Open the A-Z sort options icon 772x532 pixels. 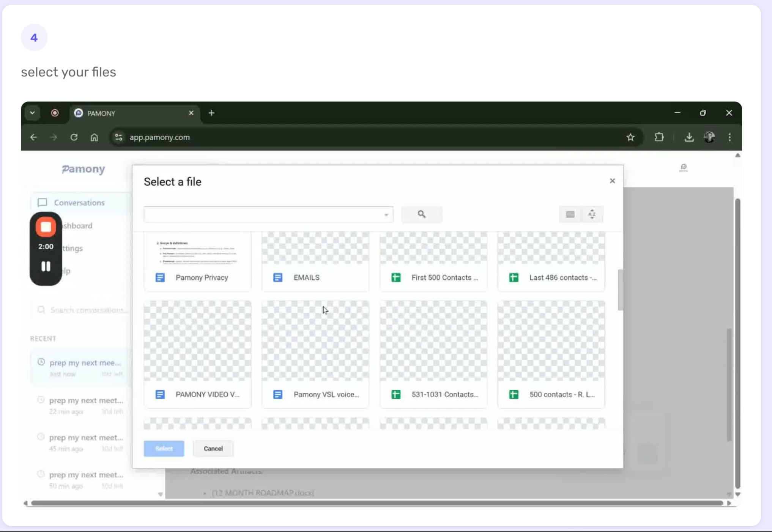(x=592, y=214)
